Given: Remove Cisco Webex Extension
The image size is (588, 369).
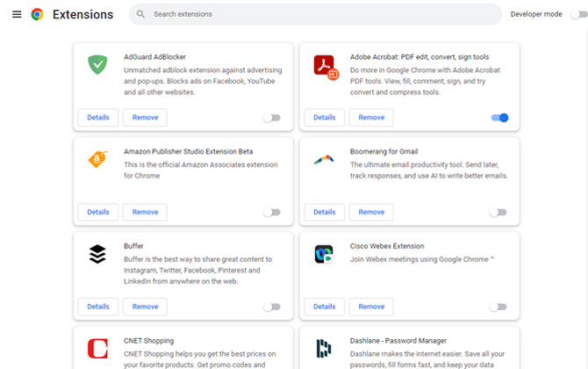Looking at the screenshot, I should [x=371, y=307].
